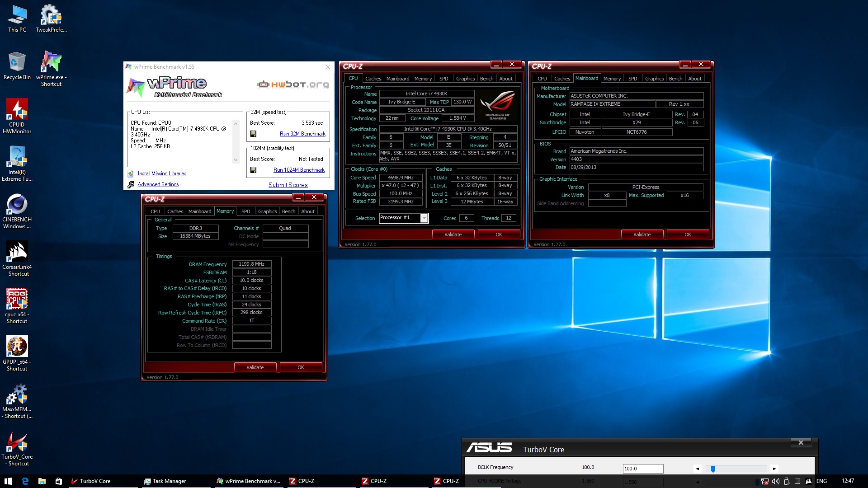Minimize the CPU-Z Memory window
The image size is (868, 488).
pyautogui.click(x=298, y=197)
